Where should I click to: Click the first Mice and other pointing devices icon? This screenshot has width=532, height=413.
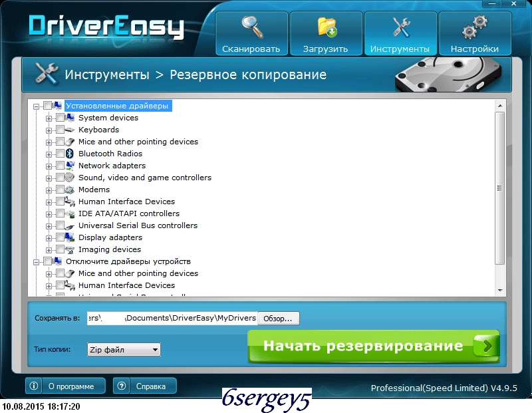(70, 142)
